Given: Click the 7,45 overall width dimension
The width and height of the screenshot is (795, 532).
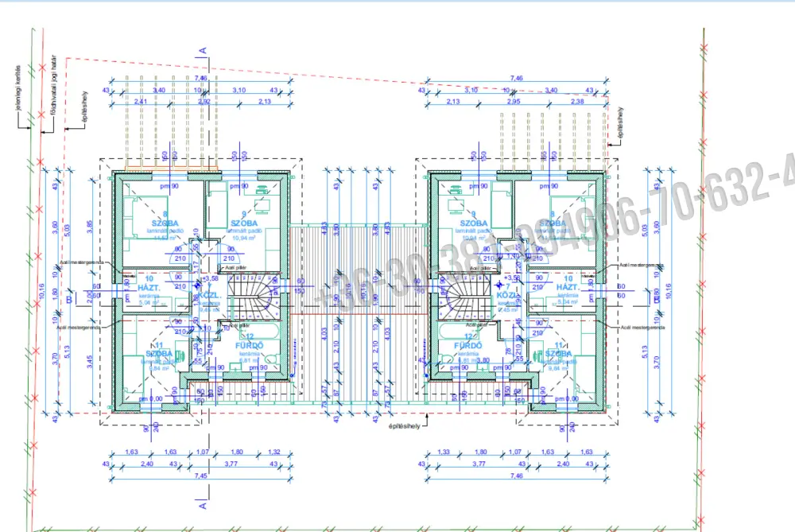Looking at the screenshot, I should click(201, 476).
